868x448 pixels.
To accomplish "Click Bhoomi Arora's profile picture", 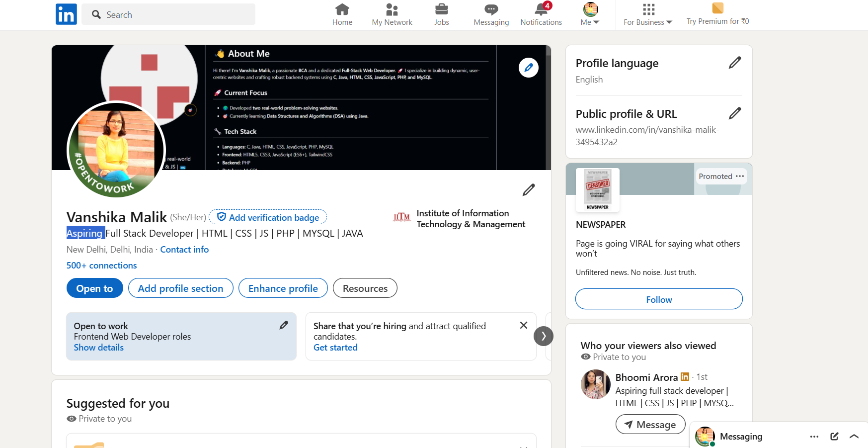I will coord(595,384).
